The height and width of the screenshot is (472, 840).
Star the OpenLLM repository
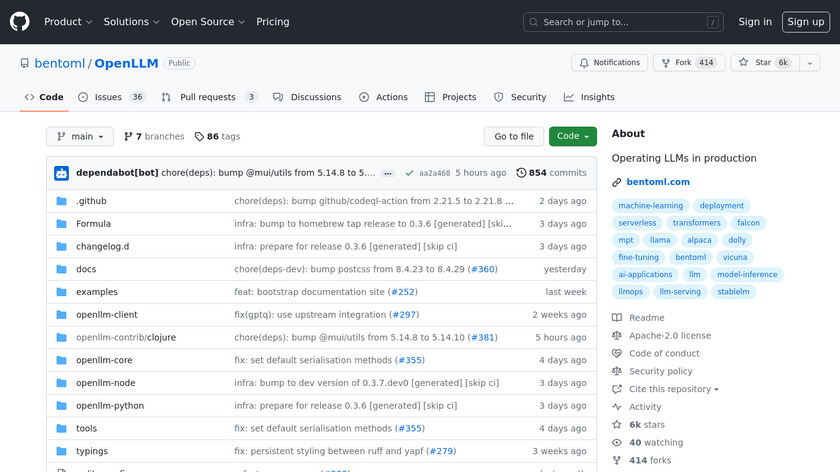765,63
